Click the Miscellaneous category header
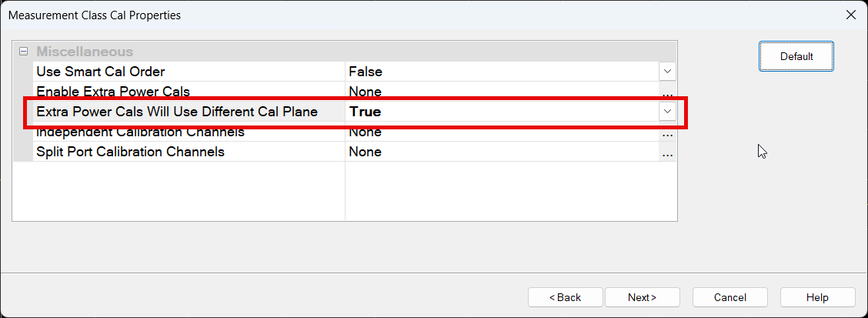The height and width of the screenshot is (318, 868). [x=85, y=52]
